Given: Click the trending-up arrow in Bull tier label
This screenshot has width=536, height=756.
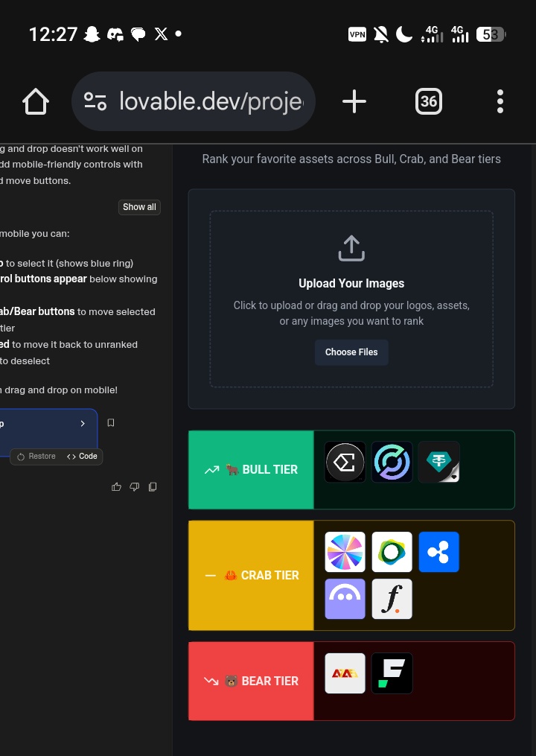Looking at the screenshot, I should pyautogui.click(x=211, y=469).
